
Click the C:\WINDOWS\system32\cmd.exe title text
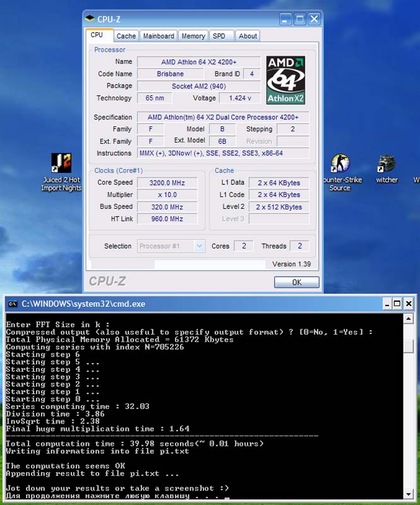83,304
